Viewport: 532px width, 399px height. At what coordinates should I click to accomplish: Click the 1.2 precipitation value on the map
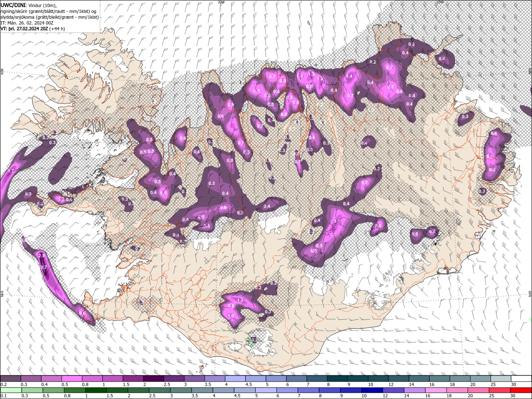[x=320, y=79]
